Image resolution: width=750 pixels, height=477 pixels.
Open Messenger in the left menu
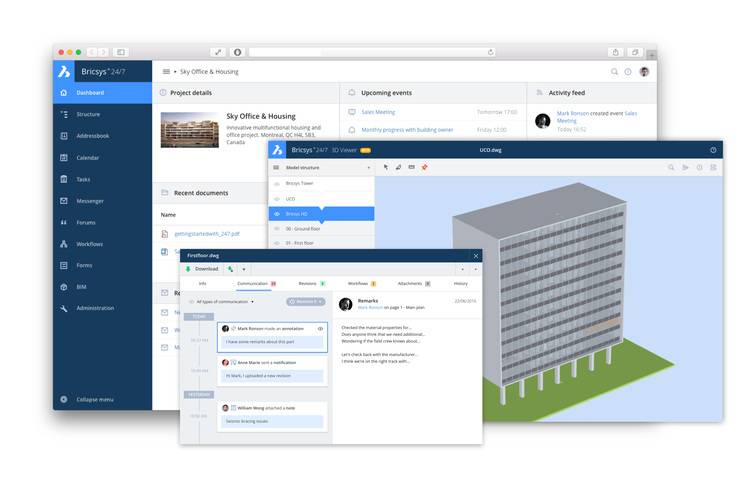[x=91, y=201]
